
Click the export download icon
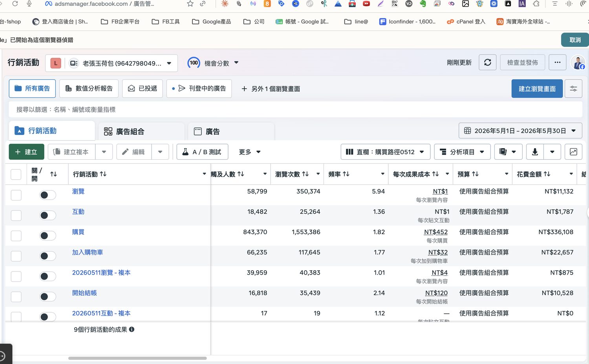tap(535, 152)
